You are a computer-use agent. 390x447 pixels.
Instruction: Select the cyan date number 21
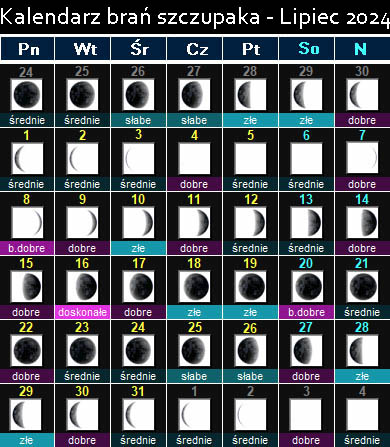click(362, 263)
